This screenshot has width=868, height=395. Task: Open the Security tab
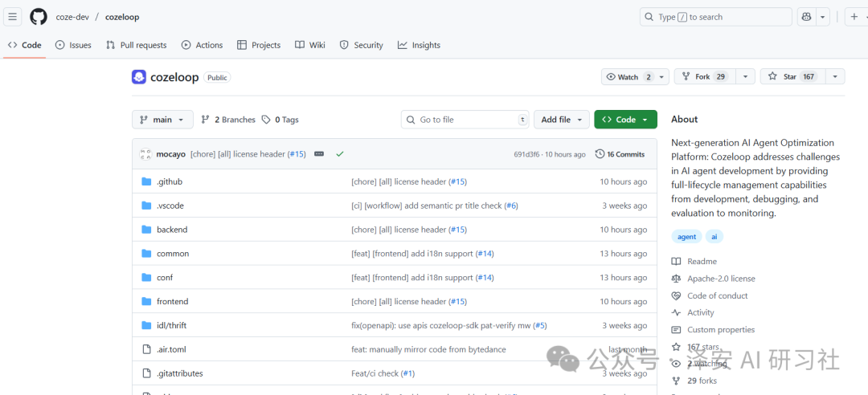click(x=362, y=46)
